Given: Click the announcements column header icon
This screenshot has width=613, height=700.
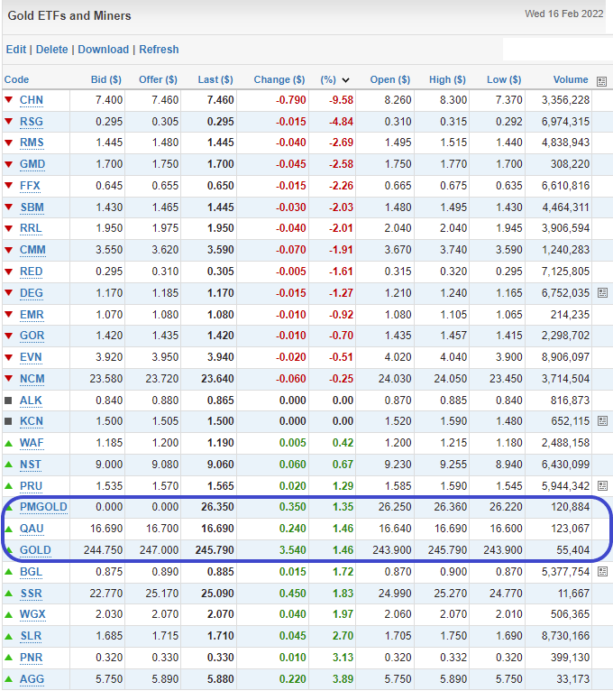Looking at the screenshot, I should (601, 80).
